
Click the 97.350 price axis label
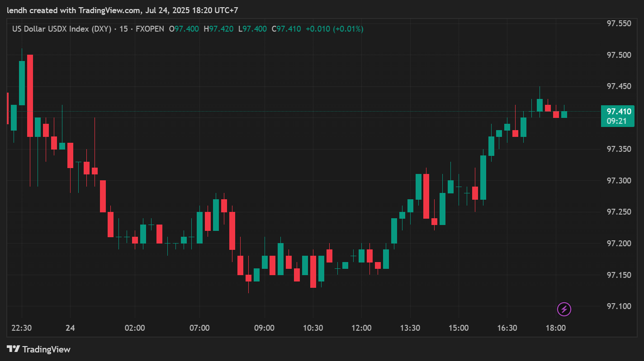tap(619, 149)
